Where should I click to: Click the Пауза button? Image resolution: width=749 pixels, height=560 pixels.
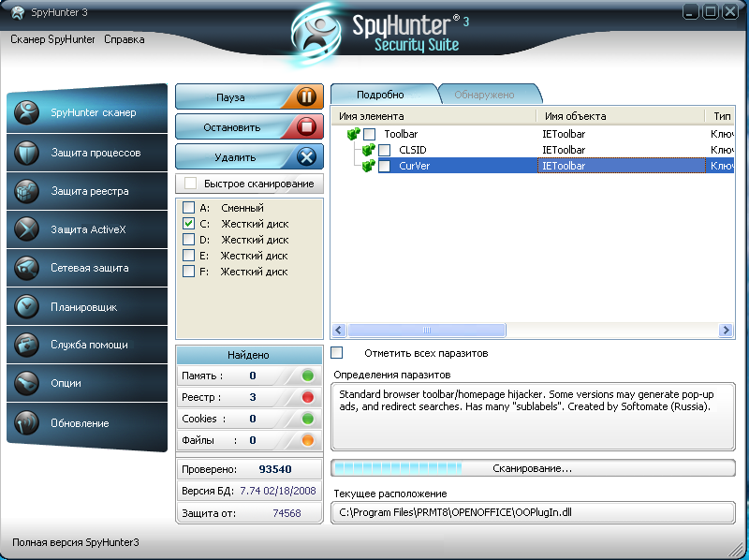pos(249,97)
